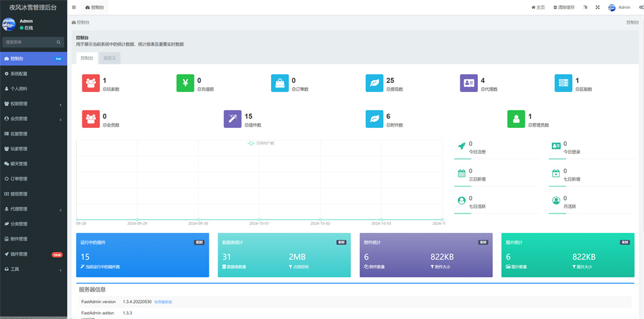The image size is (644, 319).
Task: Click the red 总玩家数 players icon
Action: click(x=91, y=83)
